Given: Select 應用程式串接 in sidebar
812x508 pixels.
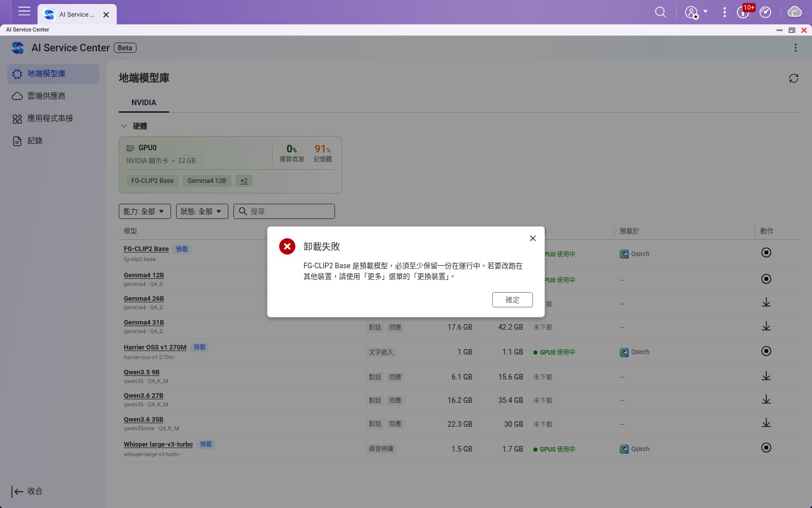Looking at the screenshot, I should [53, 118].
